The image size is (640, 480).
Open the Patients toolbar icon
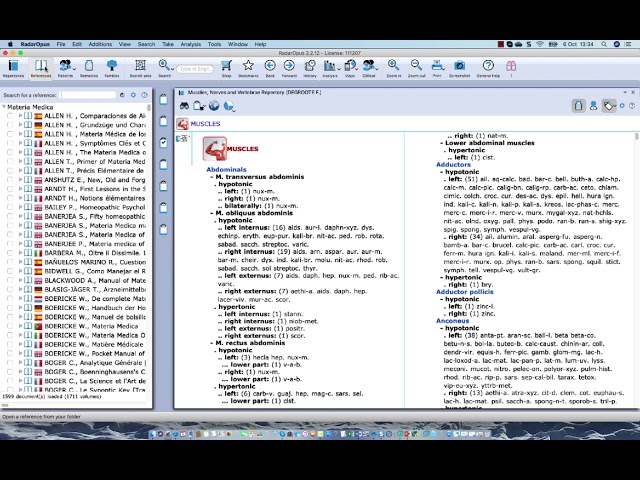click(65, 68)
